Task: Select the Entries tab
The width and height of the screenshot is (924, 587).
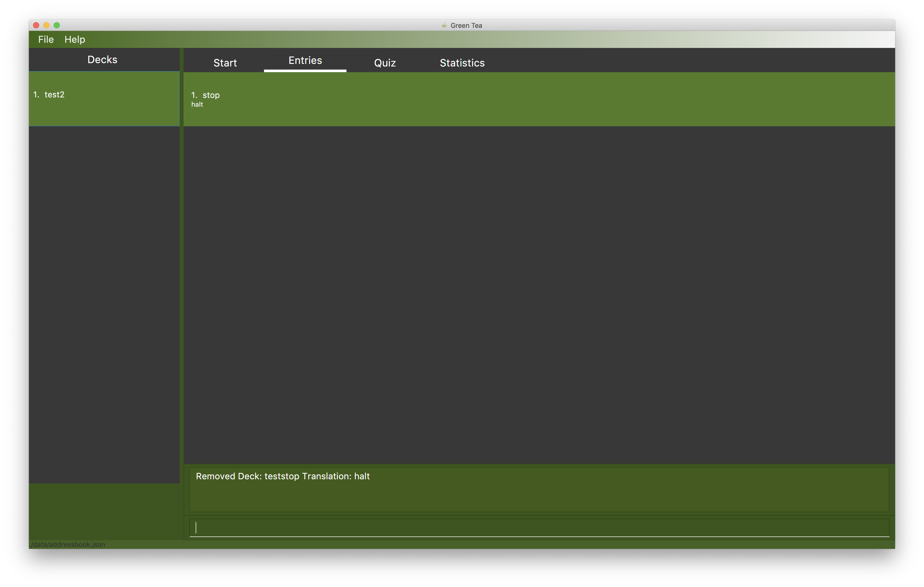Action: (305, 61)
